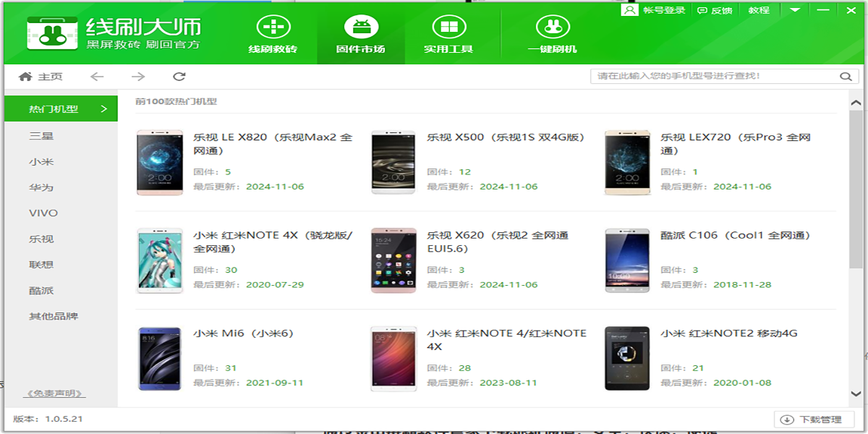Open the 下载管理 download manager

[814, 420]
